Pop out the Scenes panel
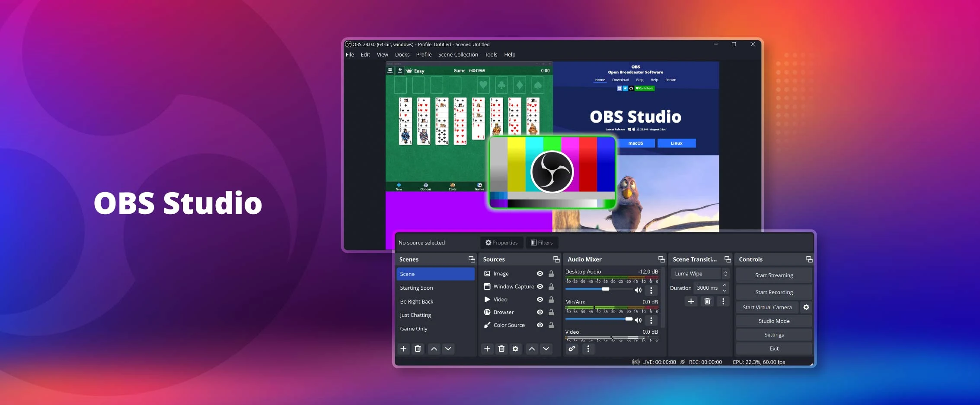 471,259
